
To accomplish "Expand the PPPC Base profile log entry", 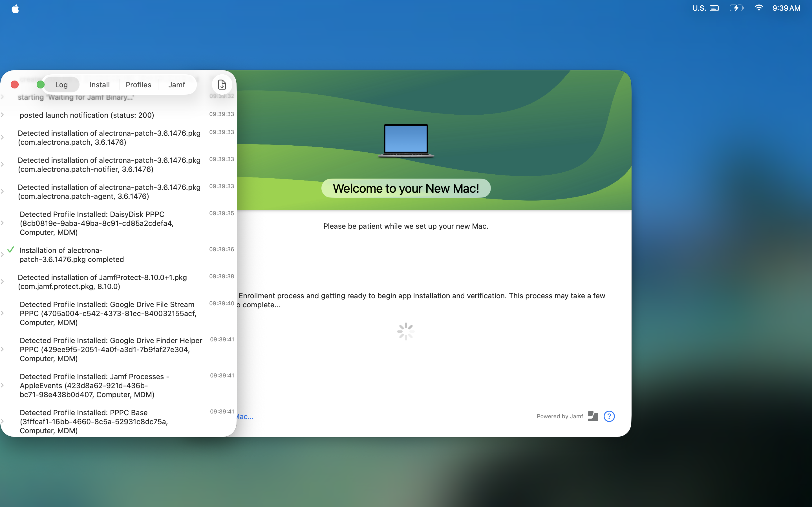I will click(3, 421).
